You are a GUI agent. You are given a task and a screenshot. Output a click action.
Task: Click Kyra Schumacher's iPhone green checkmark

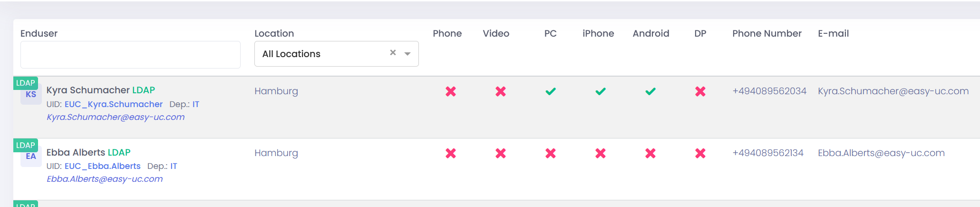pyautogui.click(x=601, y=91)
